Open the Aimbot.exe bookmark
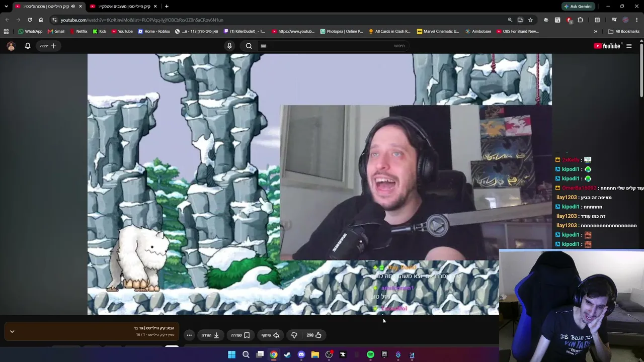Viewport: 644px width, 362px height. click(478, 31)
